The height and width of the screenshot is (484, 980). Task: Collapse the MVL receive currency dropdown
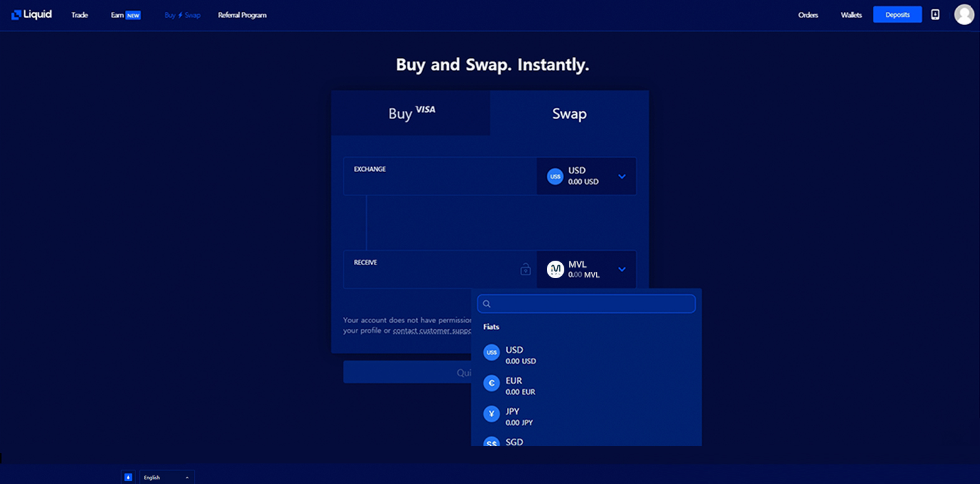(x=622, y=269)
